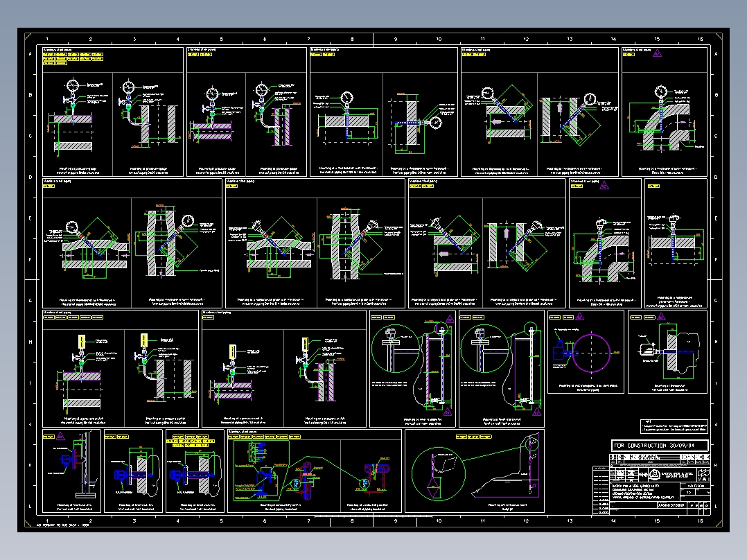747x560 pixels.
Task: Select green circled level sensor cone detail
Action: click(x=438, y=473)
